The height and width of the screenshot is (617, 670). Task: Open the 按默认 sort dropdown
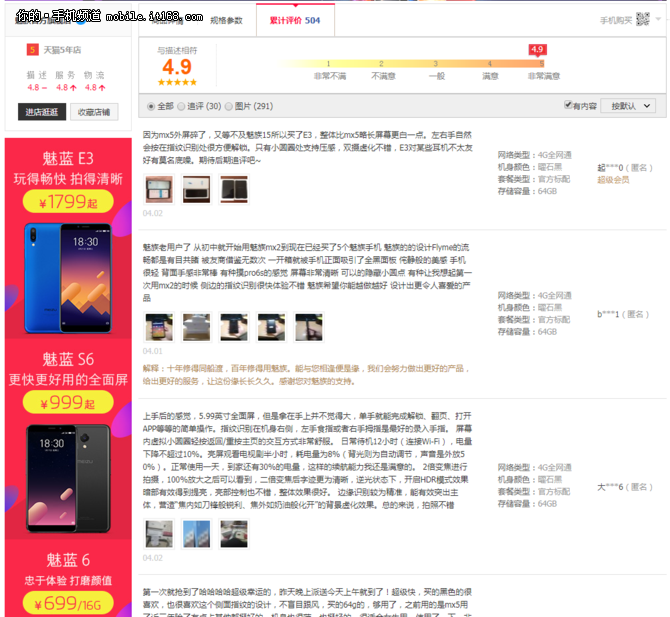coord(627,106)
